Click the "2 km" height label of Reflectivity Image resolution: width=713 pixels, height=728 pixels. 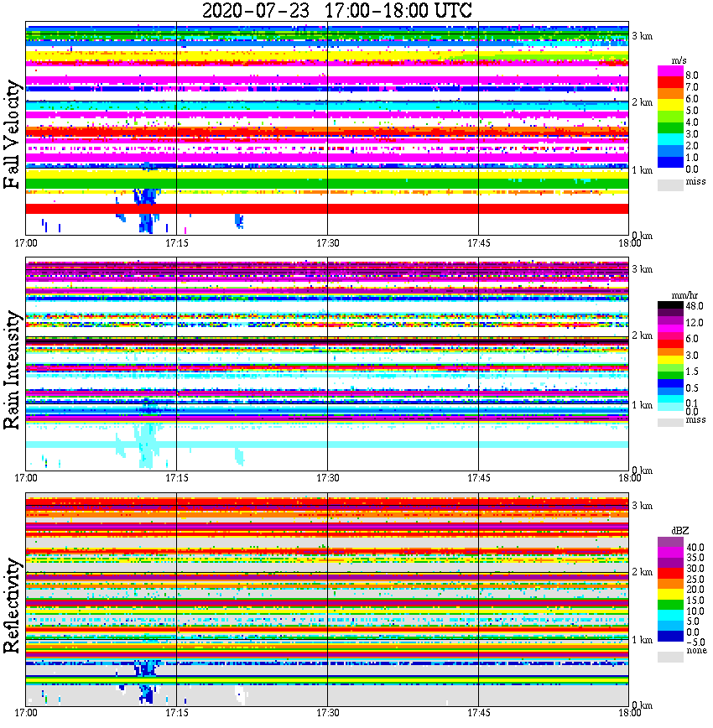pyautogui.click(x=643, y=572)
